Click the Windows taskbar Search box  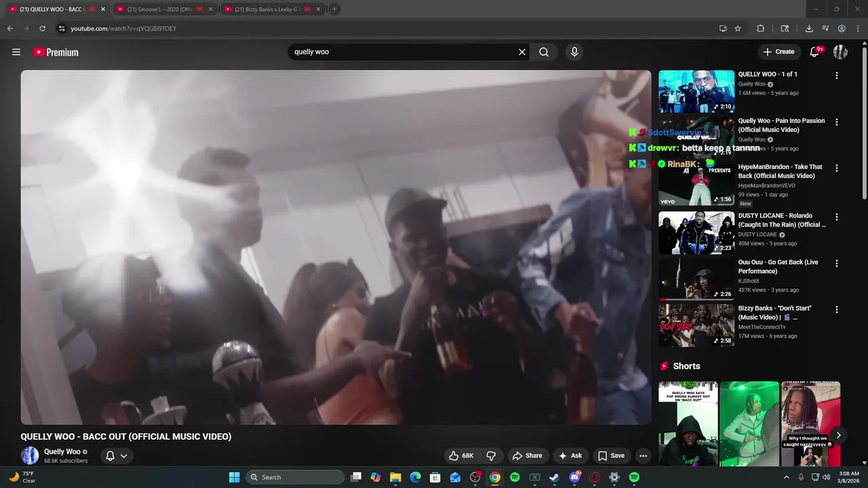coord(295,477)
